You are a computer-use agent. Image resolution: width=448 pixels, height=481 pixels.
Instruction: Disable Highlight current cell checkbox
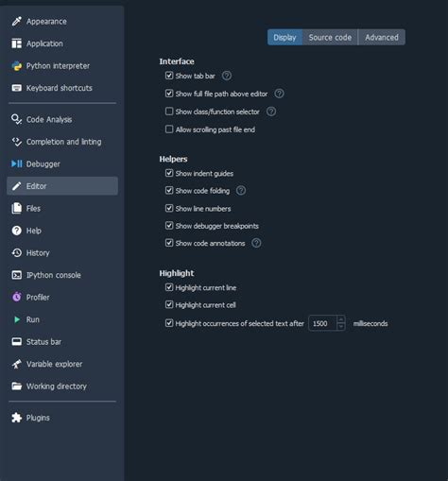point(169,304)
